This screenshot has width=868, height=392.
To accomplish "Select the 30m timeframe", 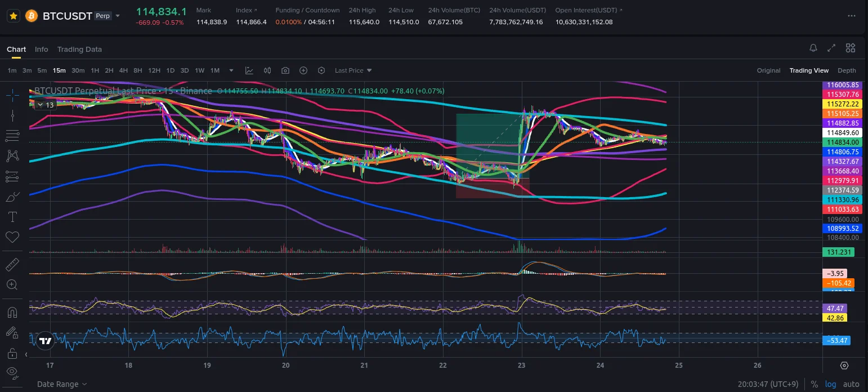I will [x=78, y=70].
